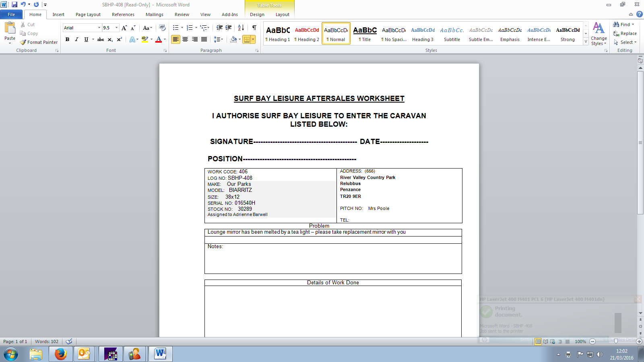Open the Select dropdown in Editing group
The image size is (644, 362).
(x=625, y=42)
